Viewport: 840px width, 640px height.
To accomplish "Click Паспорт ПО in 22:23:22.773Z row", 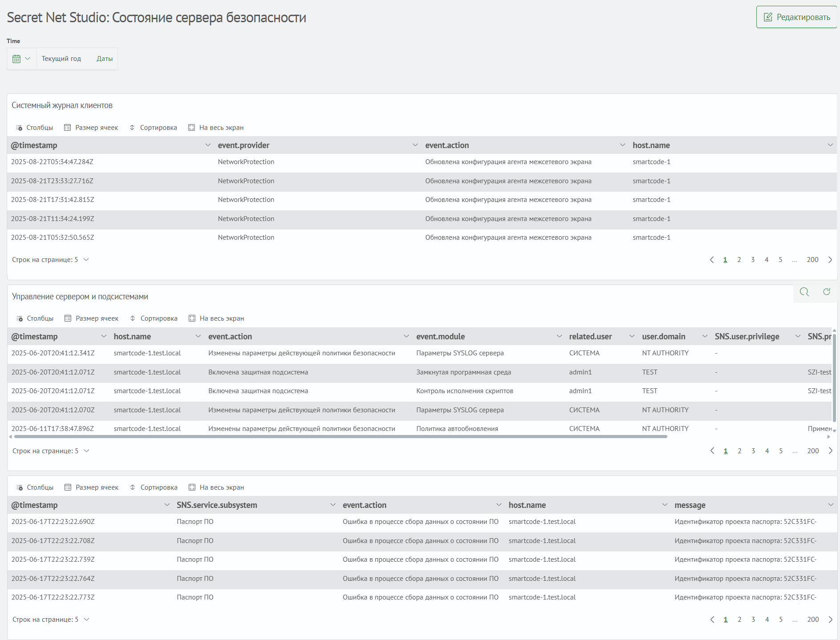I will 195,597.
